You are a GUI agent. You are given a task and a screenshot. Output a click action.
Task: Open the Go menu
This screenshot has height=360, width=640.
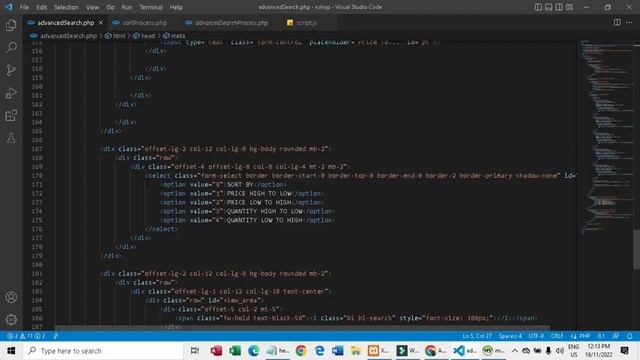pyautogui.click(x=110, y=7)
